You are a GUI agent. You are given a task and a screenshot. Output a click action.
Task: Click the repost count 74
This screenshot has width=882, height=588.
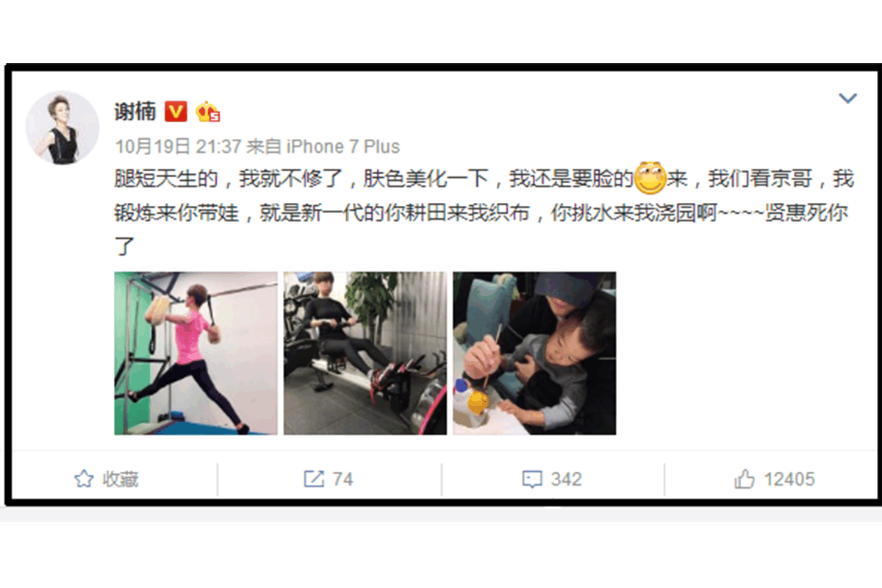coord(343,480)
